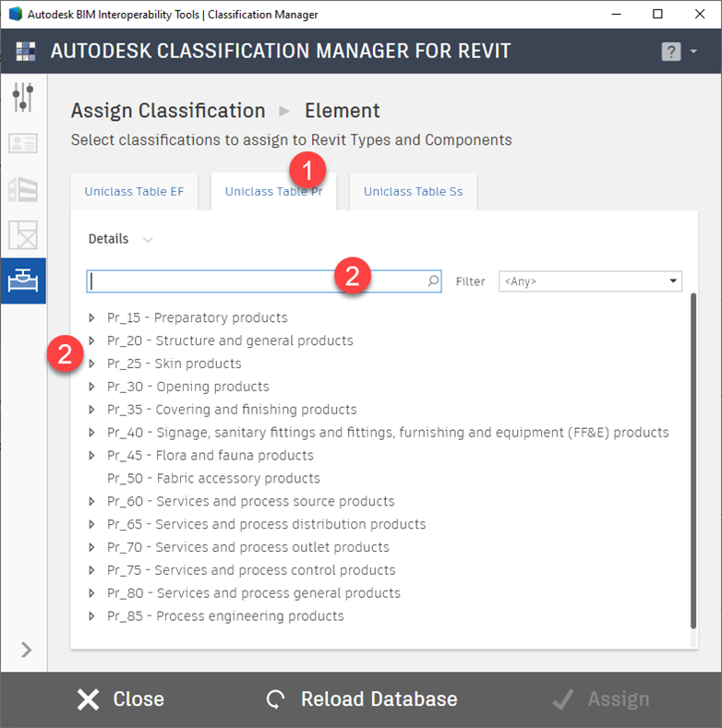Open the ID card sidebar icon
The height and width of the screenshot is (728, 722).
pos(23,143)
